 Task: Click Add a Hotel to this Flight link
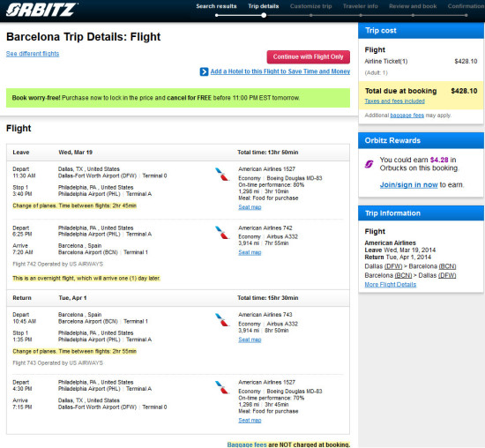point(280,71)
